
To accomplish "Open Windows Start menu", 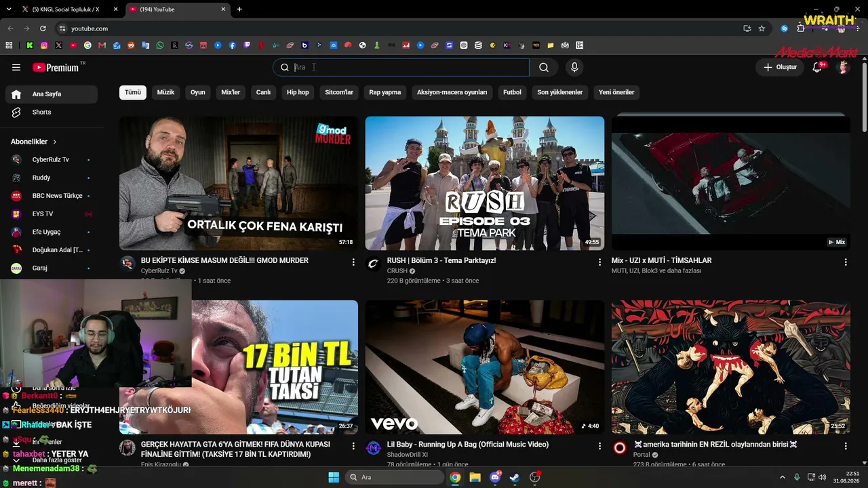I will (x=334, y=477).
